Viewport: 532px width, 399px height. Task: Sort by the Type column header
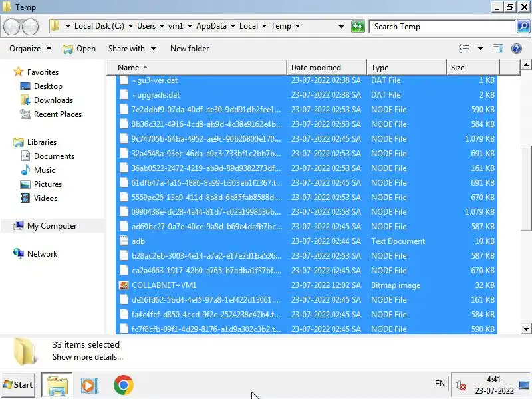pyautogui.click(x=406, y=68)
